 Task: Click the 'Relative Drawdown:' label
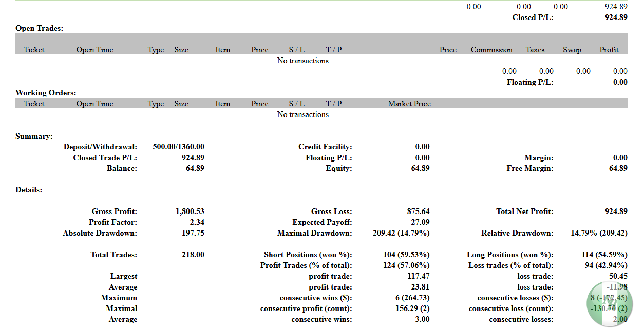click(x=517, y=233)
